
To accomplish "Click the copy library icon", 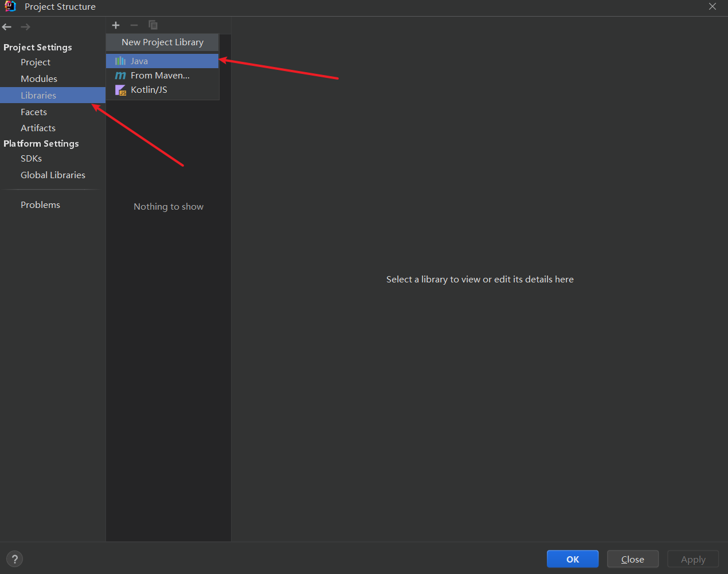I will click(153, 25).
